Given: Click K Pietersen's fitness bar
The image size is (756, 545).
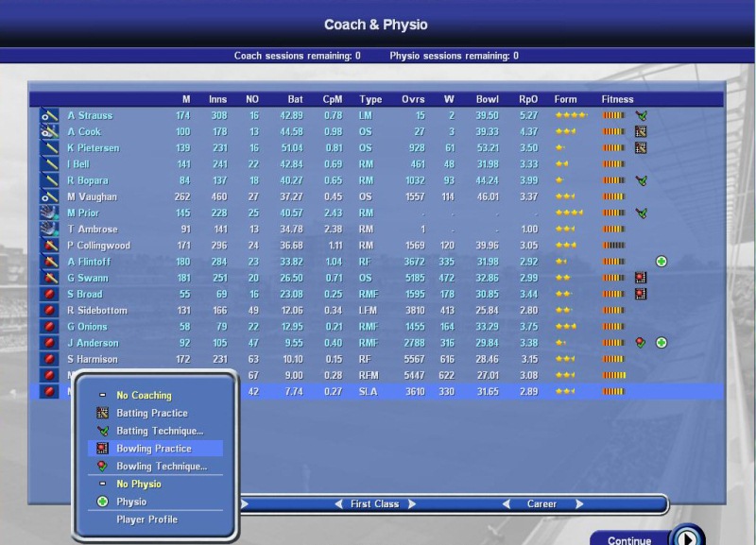Looking at the screenshot, I should [x=613, y=148].
